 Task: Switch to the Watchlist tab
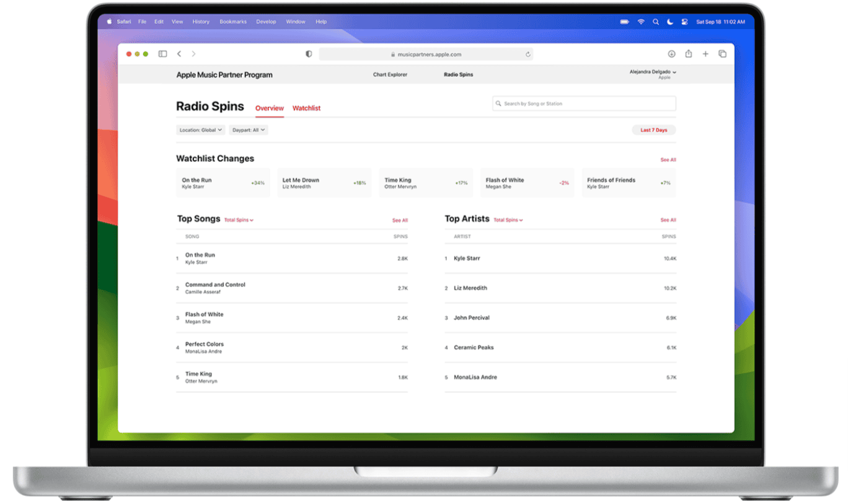click(306, 108)
